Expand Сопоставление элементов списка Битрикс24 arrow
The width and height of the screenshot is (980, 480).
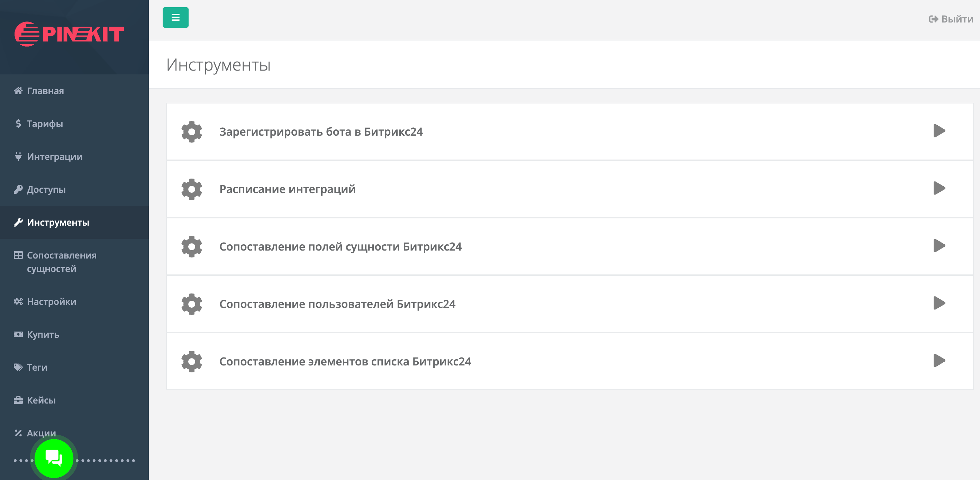pyautogui.click(x=939, y=361)
